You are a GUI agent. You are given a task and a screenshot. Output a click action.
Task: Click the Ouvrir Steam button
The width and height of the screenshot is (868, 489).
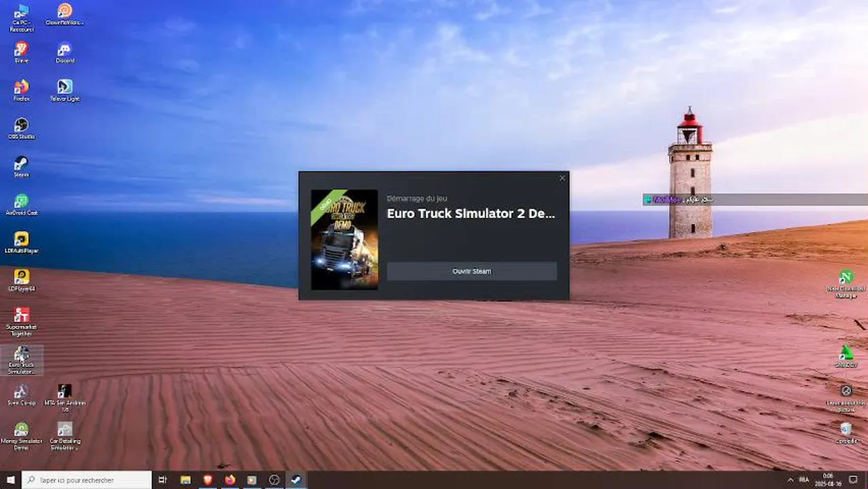pyautogui.click(x=472, y=271)
